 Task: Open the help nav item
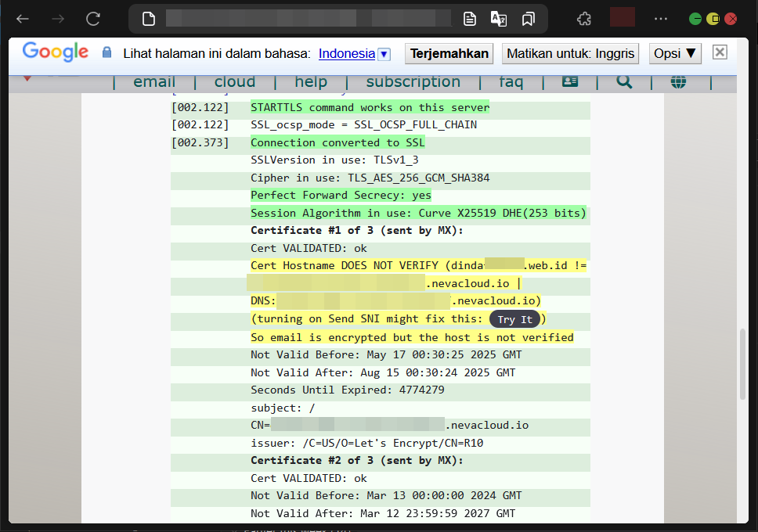(x=311, y=81)
